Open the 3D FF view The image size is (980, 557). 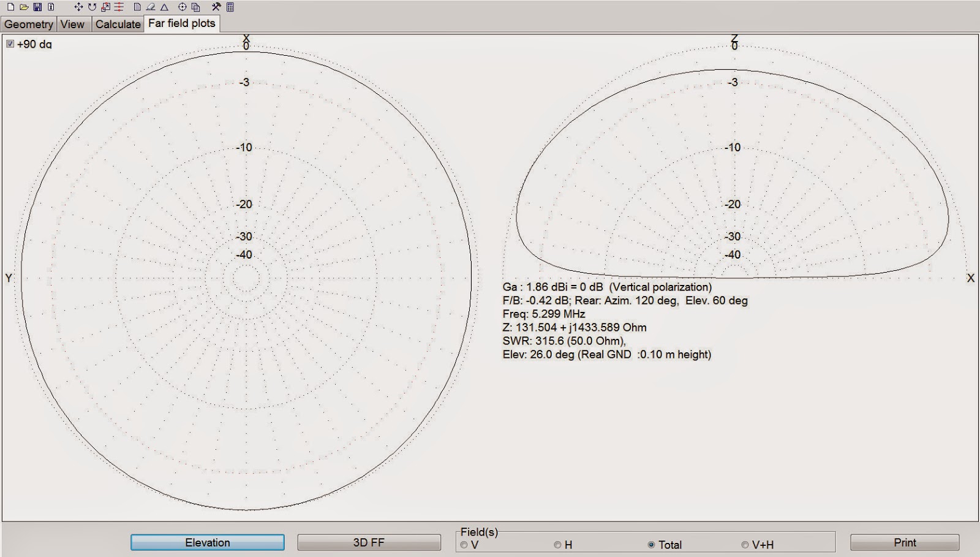click(368, 542)
